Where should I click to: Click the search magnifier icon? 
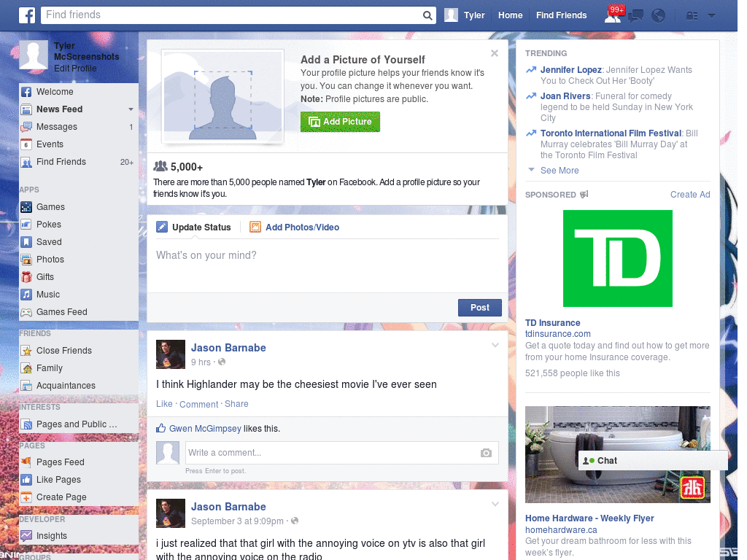pyautogui.click(x=427, y=15)
